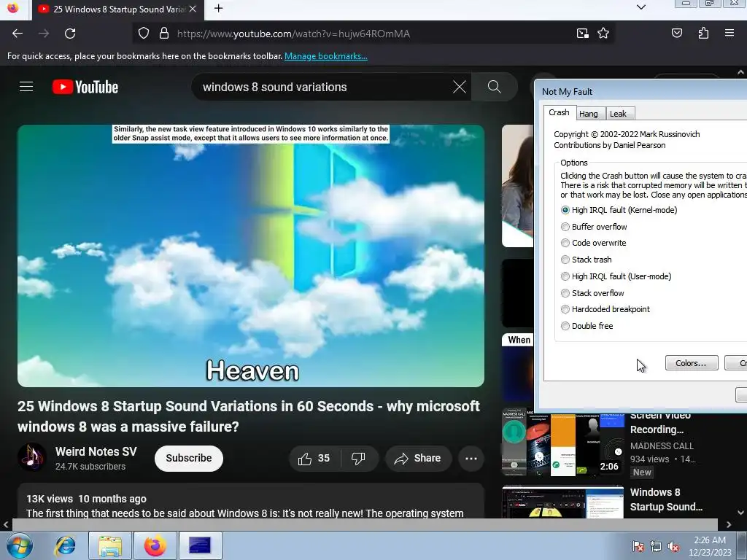Select Double free radio option
The width and height of the screenshot is (747, 560).
pos(587,326)
